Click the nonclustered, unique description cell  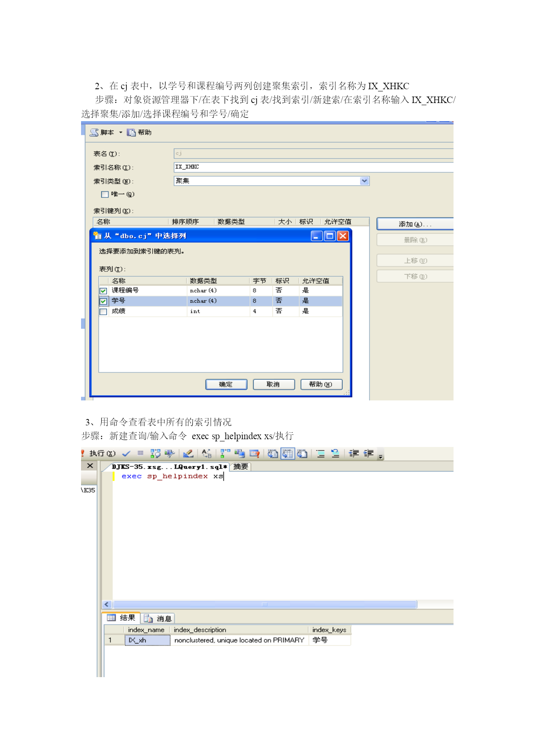239,640
